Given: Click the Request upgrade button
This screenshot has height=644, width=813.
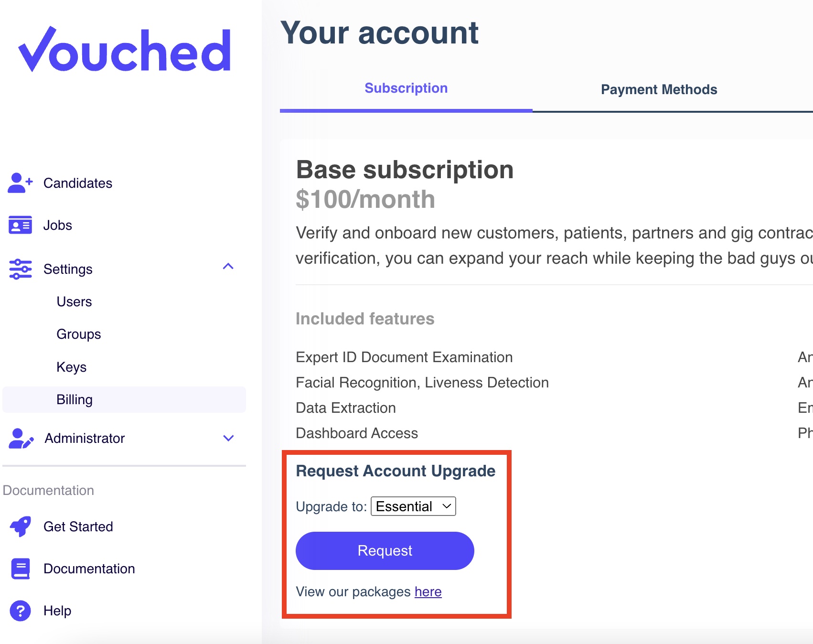Looking at the screenshot, I should click(x=385, y=550).
